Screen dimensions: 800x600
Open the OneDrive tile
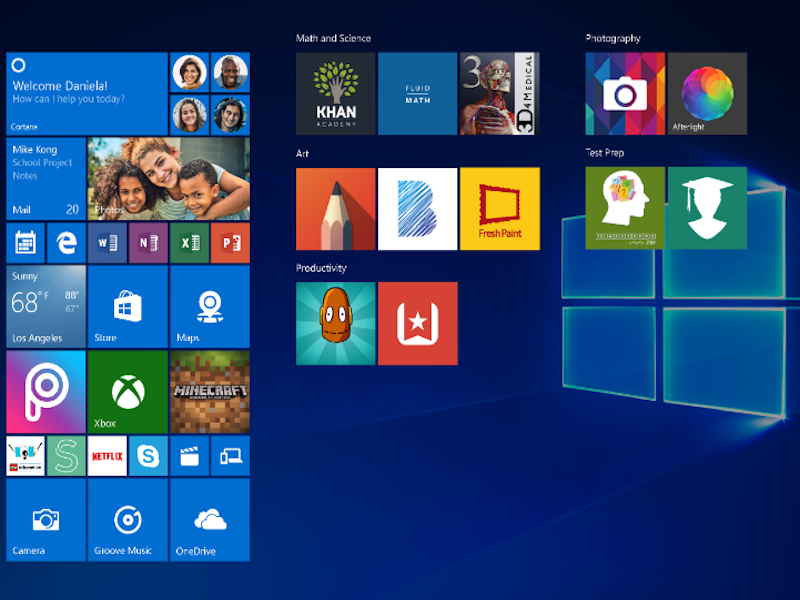[x=210, y=520]
